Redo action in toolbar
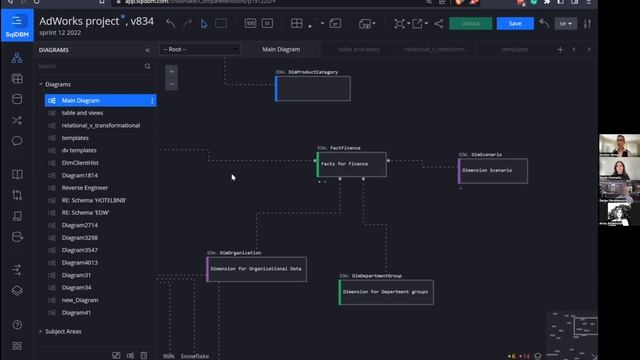 [187, 23]
